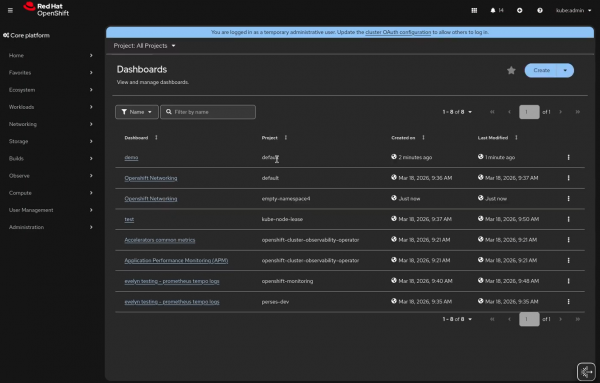Go to first page in top pagination
Viewport: 600px width, 383px height.
point(492,112)
